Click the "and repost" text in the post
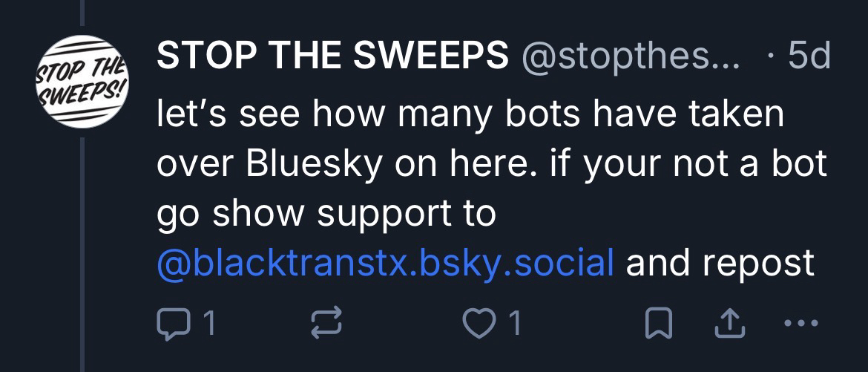This screenshot has height=372, width=868. pyautogui.click(x=720, y=262)
